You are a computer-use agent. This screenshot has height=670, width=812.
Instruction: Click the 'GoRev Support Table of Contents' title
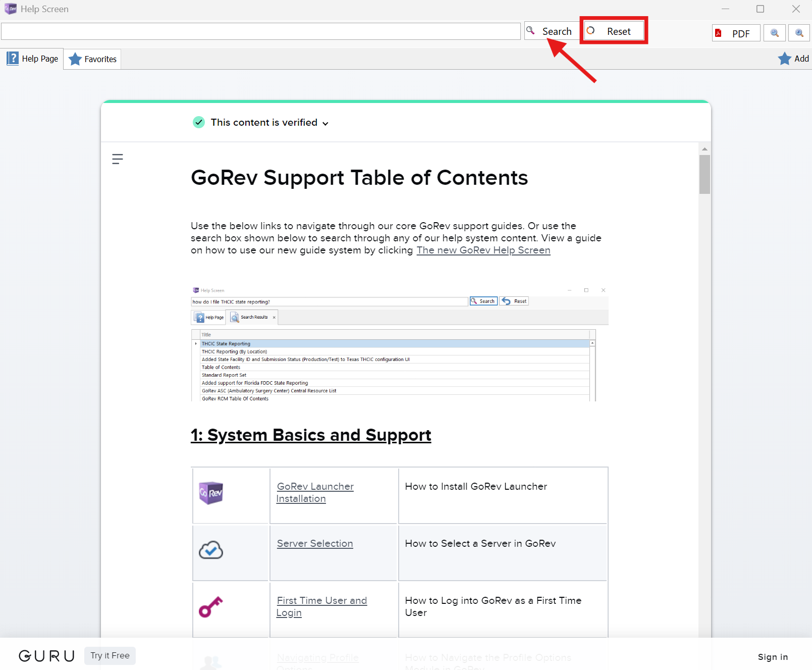[x=359, y=178]
